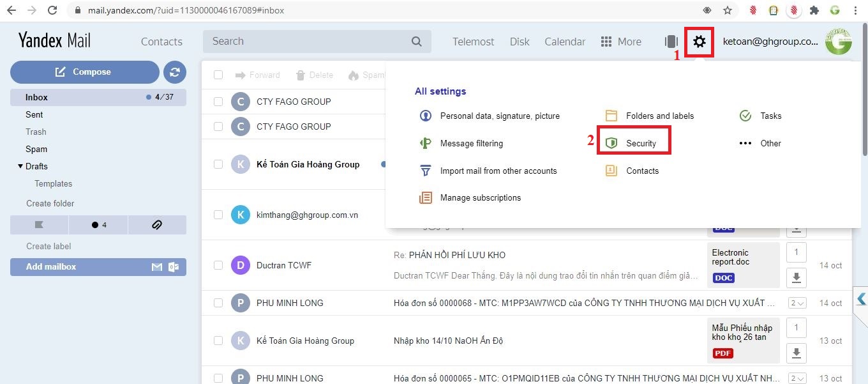
Task: Open the More apps grid icon
Action: pos(606,42)
